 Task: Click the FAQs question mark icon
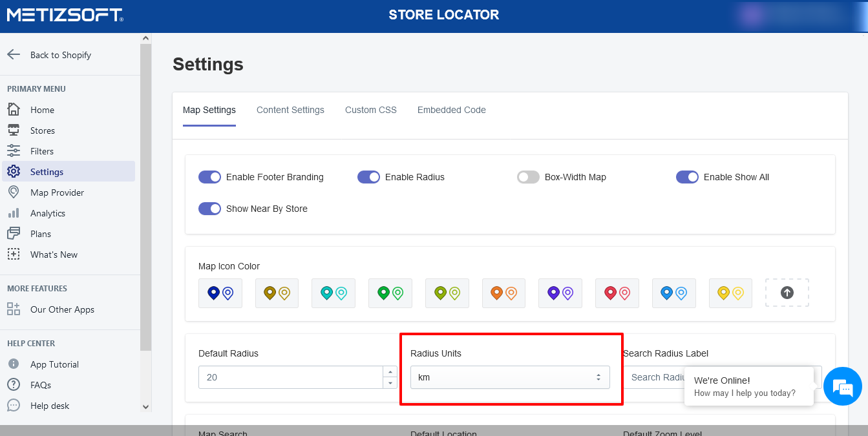pyautogui.click(x=14, y=384)
